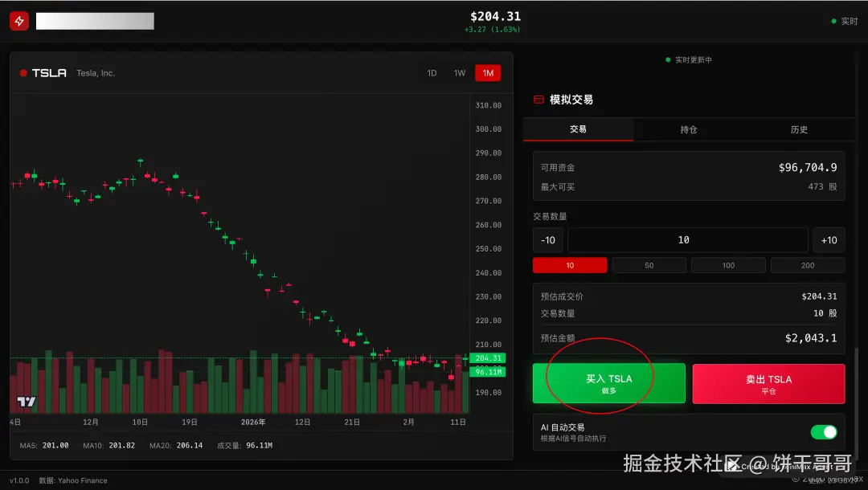
Task: Open the 持仓 positions tab
Action: click(x=688, y=129)
